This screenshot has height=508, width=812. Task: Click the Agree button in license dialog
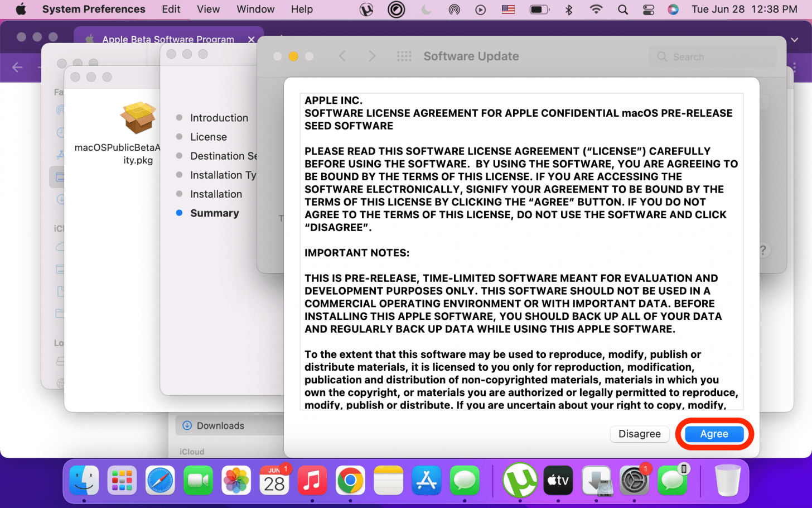pyautogui.click(x=714, y=434)
